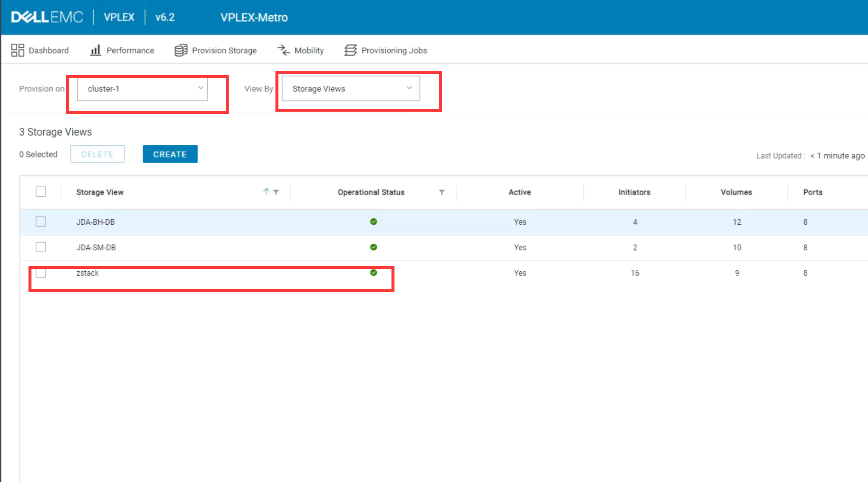Viewport: 868px width, 482px height.
Task: Click green status icon for JDA-BH-DB
Action: (373, 222)
